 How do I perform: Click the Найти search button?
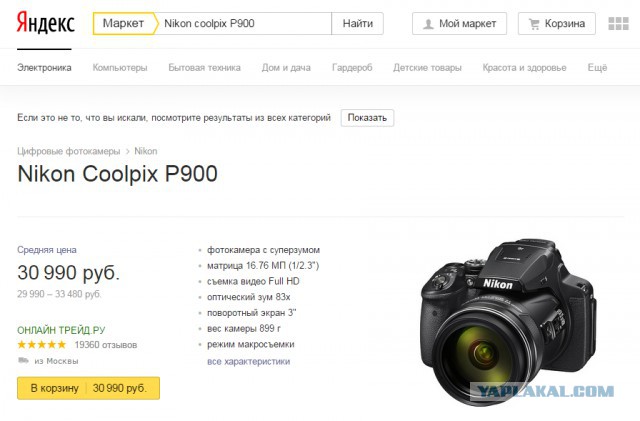[x=358, y=23]
